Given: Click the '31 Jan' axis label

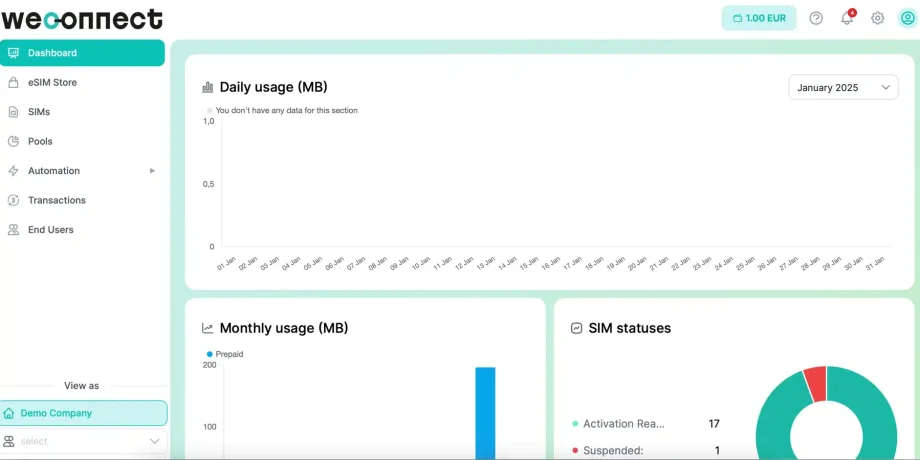Looking at the screenshot, I should pyautogui.click(x=875, y=263).
